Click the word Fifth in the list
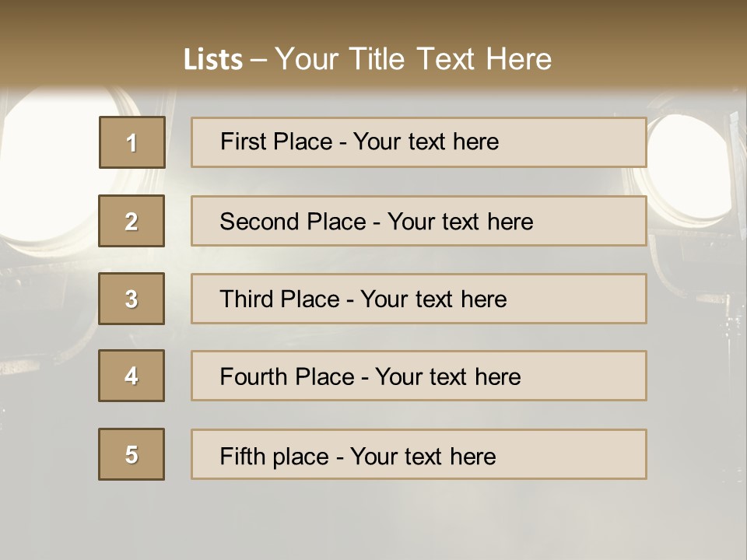 pos(242,456)
